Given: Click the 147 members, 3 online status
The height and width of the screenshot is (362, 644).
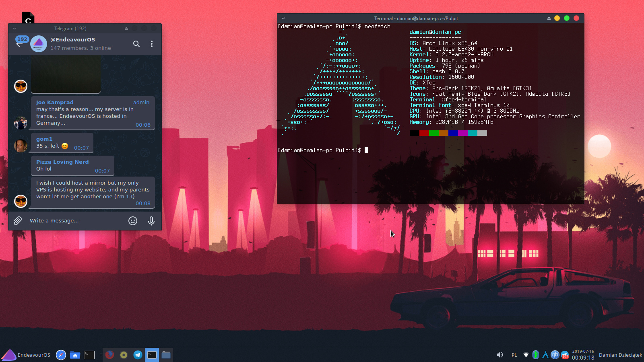Looking at the screenshot, I should (80, 48).
